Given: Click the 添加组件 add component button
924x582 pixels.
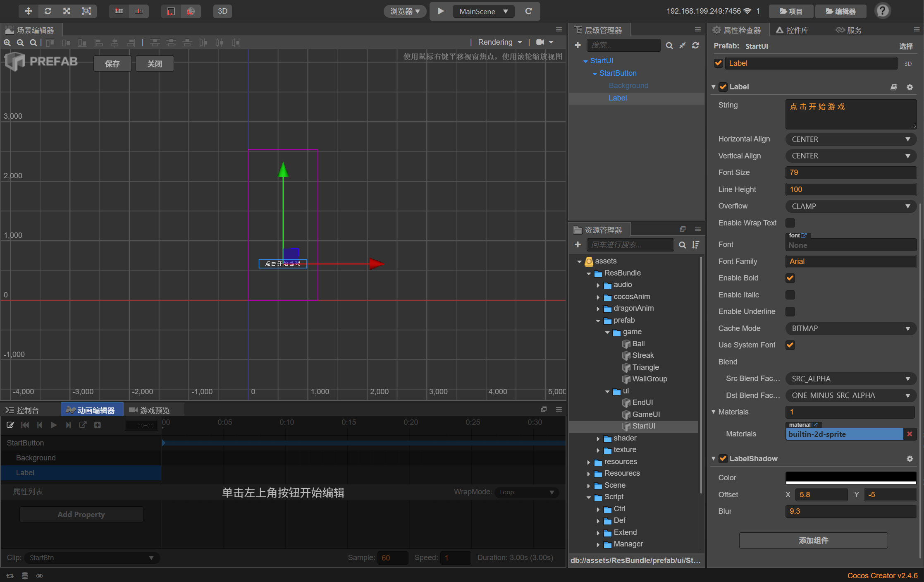Looking at the screenshot, I should [813, 540].
